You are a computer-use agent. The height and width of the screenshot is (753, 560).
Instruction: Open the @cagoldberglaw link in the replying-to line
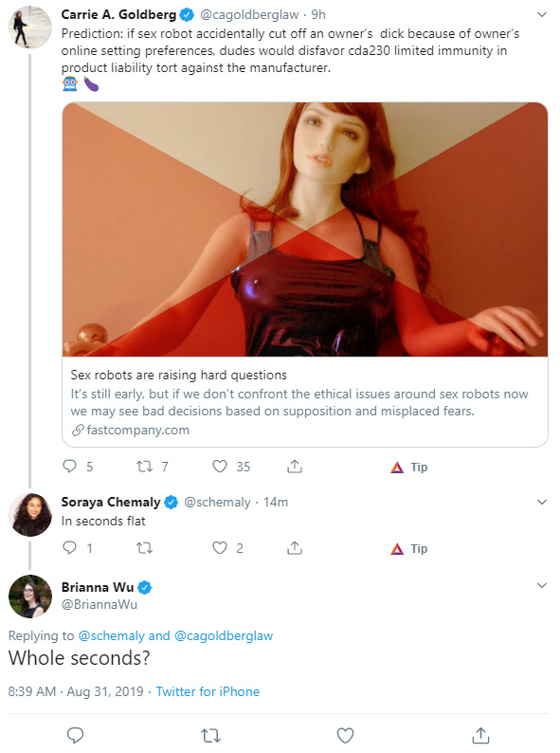pos(224,635)
